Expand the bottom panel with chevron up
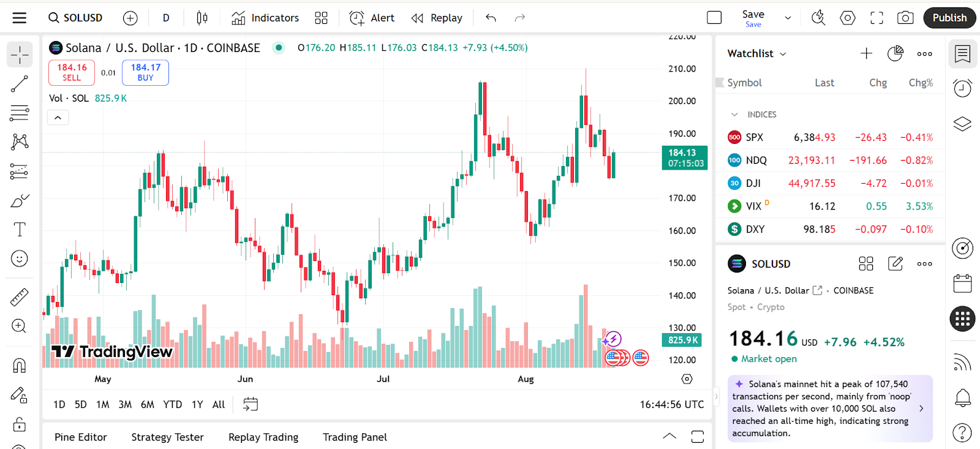980x449 pixels. (669, 437)
